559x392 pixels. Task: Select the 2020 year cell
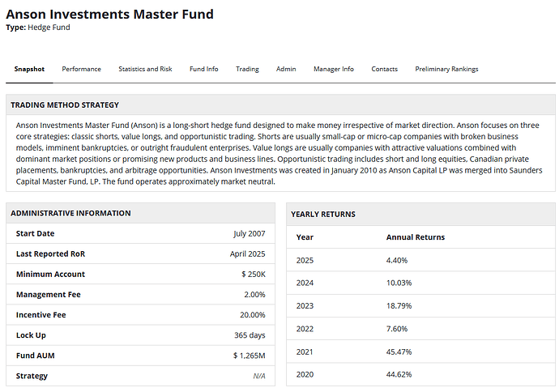(x=305, y=374)
